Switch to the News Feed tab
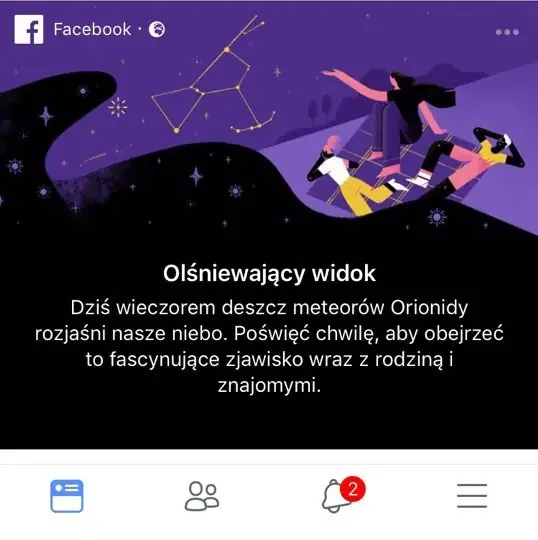The width and height of the screenshot is (538, 540). (x=67, y=496)
